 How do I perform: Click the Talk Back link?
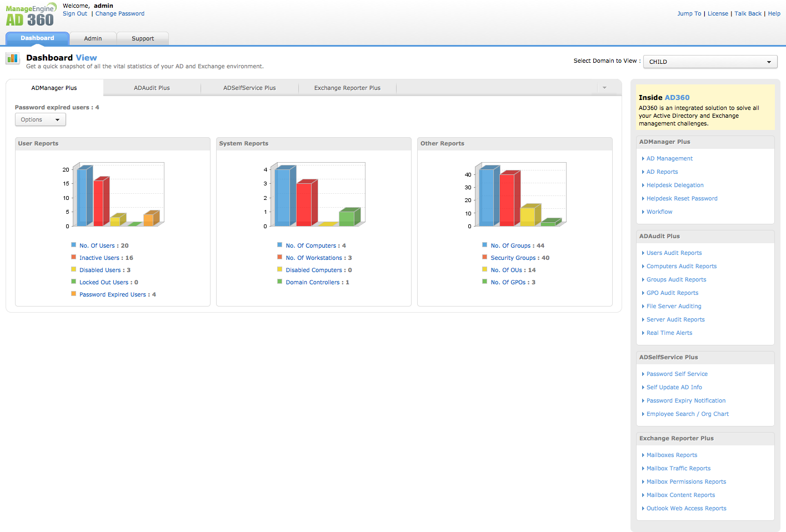[x=748, y=13]
